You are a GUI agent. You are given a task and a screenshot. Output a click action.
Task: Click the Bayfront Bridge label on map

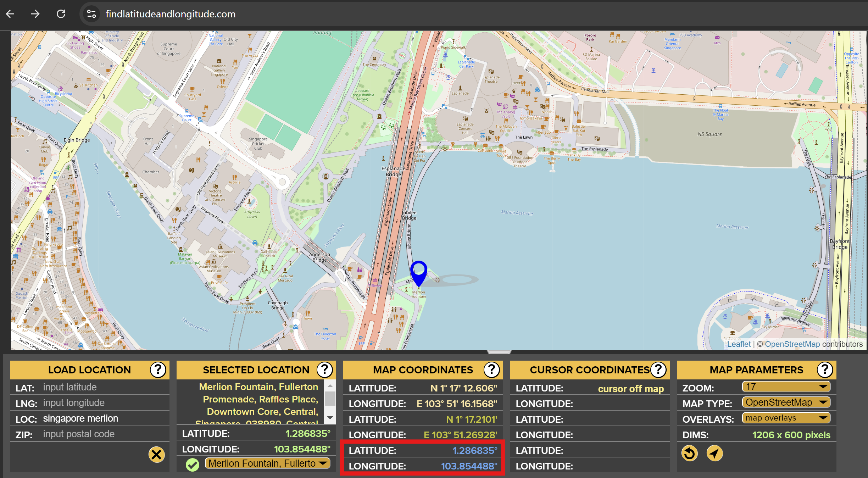point(840,244)
